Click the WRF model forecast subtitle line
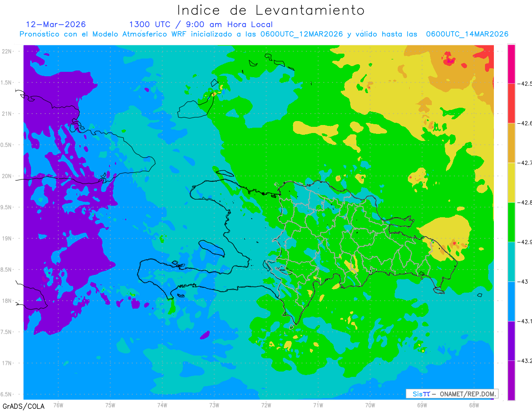This screenshot has height=411, width=532. pyautogui.click(x=264, y=34)
